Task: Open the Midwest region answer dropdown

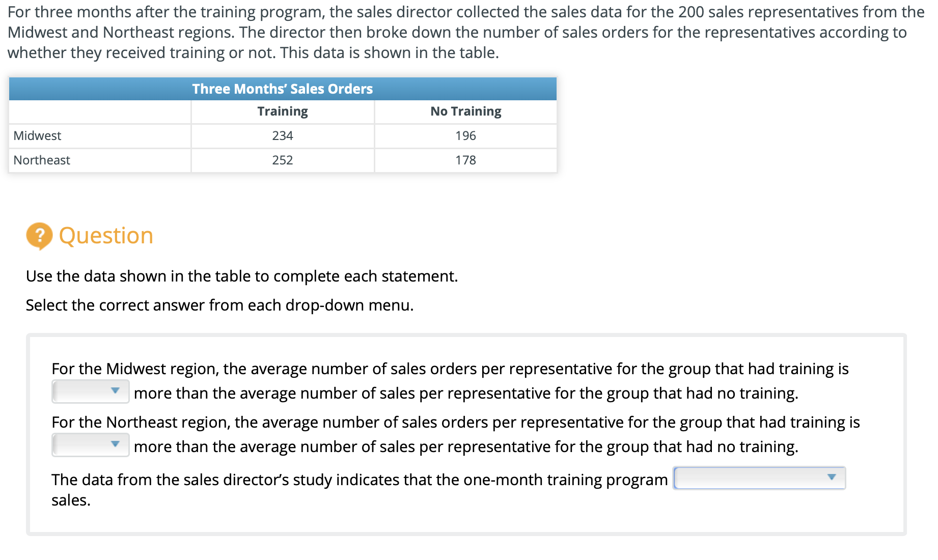Action: pos(90,391)
